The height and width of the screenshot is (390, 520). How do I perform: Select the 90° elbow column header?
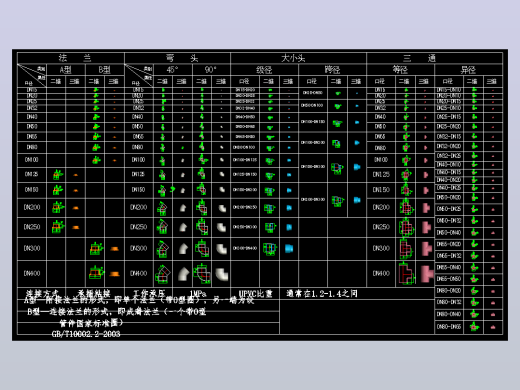click(x=211, y=70)
